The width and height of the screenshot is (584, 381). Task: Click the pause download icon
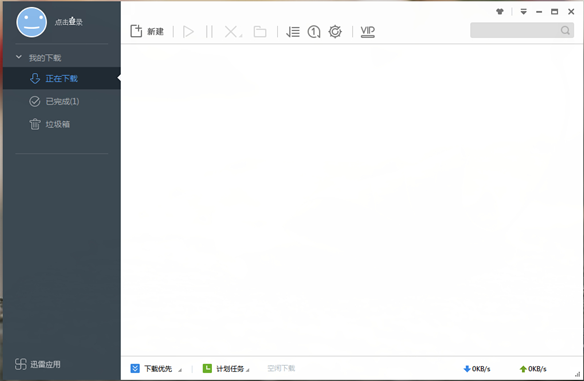[209, 32]
